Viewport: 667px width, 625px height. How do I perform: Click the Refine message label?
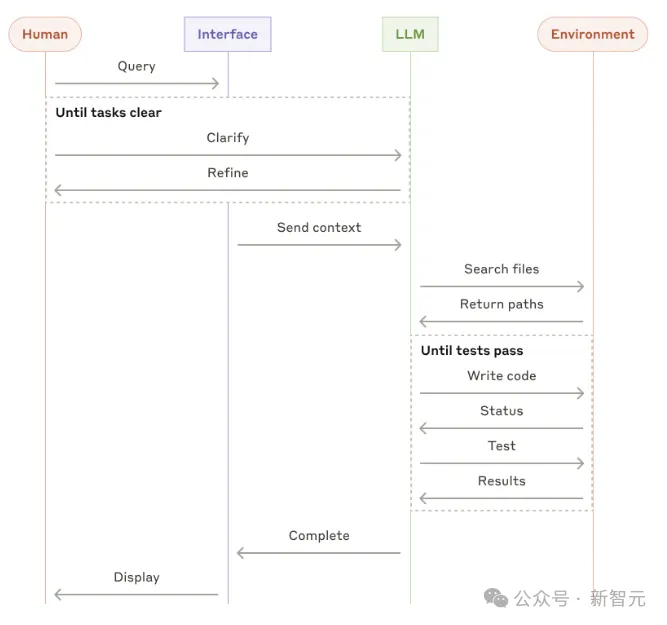(x=228, y=173)
